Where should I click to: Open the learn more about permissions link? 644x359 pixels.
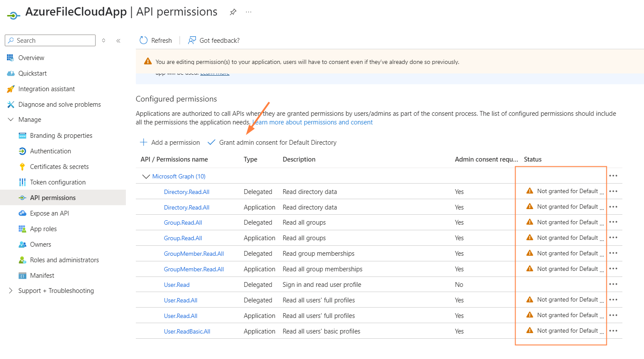pos(313,122)
